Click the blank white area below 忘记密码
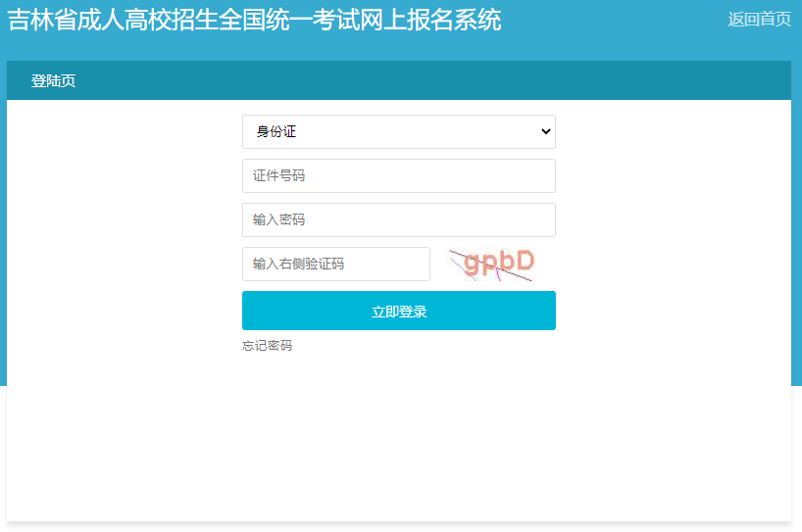The width and height of the screenshot is (802, 532). tap(398, 441)
